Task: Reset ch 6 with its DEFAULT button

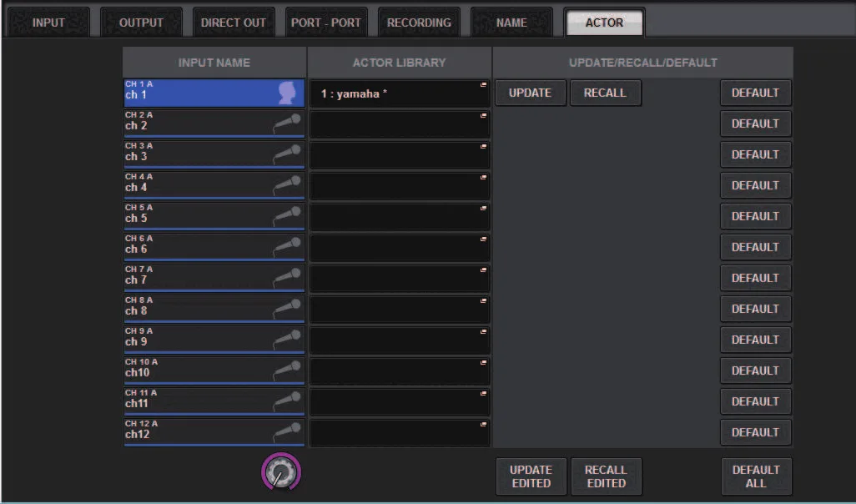Action: (x=756, y=247)
